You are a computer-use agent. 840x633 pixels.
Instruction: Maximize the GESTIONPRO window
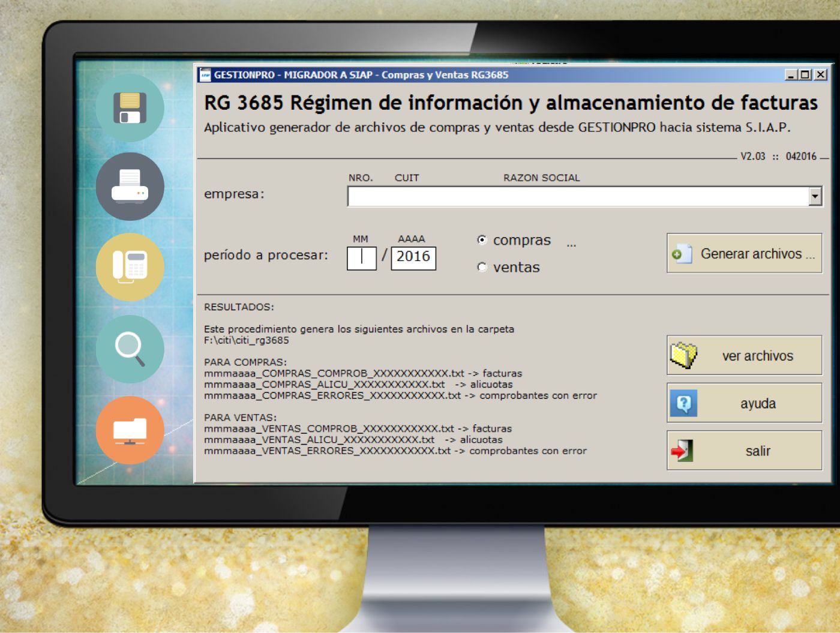(x=805, y=75)
